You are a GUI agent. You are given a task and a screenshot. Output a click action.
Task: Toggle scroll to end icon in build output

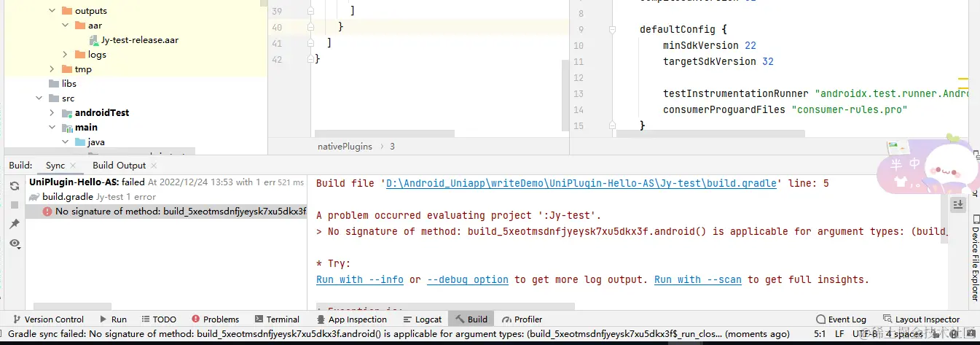point(958,206)
